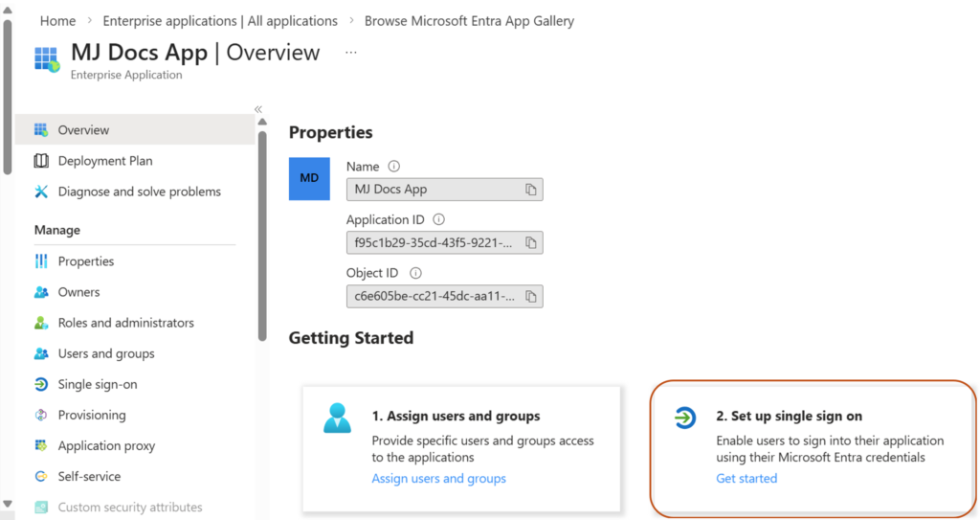
Task: Click Get started for single sign on
Action: [x=746, y=479]
